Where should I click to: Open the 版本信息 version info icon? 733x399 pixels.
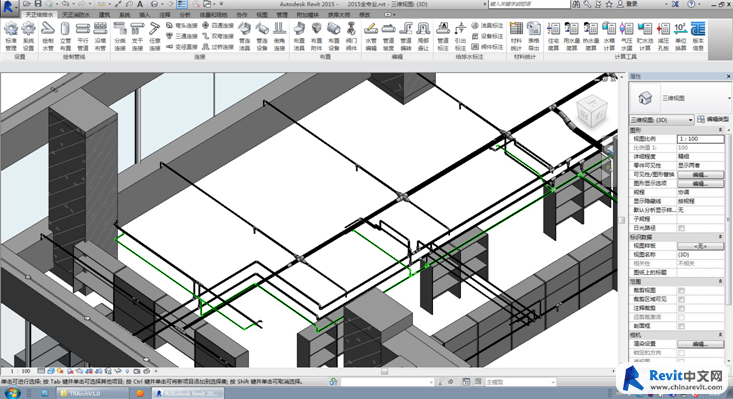pyautogui.click(x=698, y=36)
